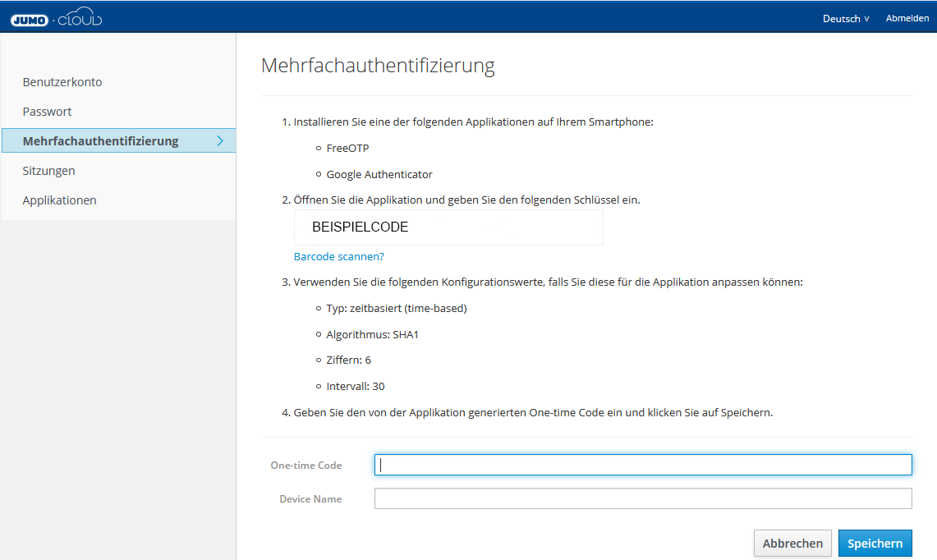The width and height of the screenshot is (937, 560).
Task: Click the JUMO logo in the header
Action: 30,17
